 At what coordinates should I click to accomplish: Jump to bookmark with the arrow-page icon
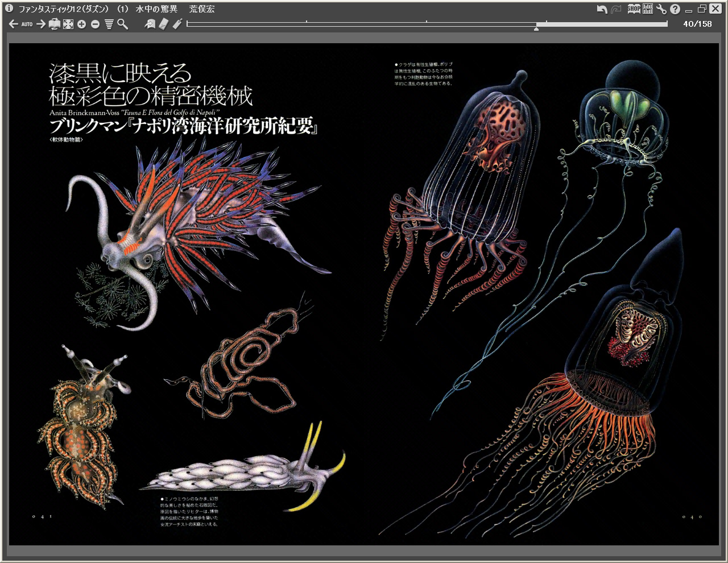coord(150,24)
